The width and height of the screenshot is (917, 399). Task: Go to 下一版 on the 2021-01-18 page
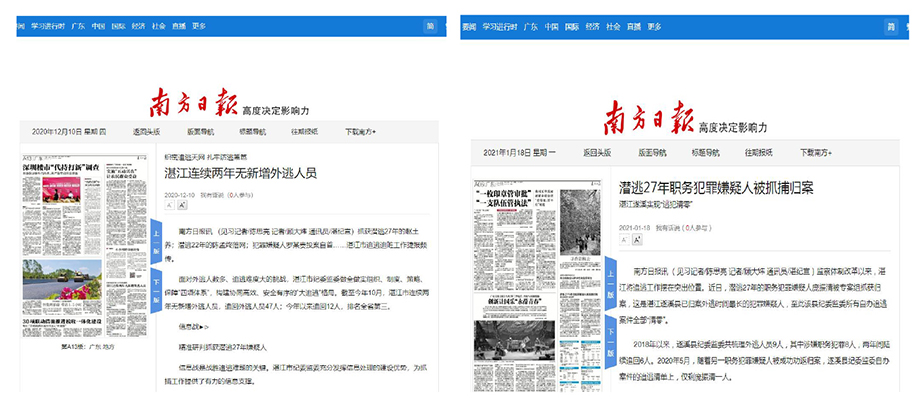(x=610, y=343)
